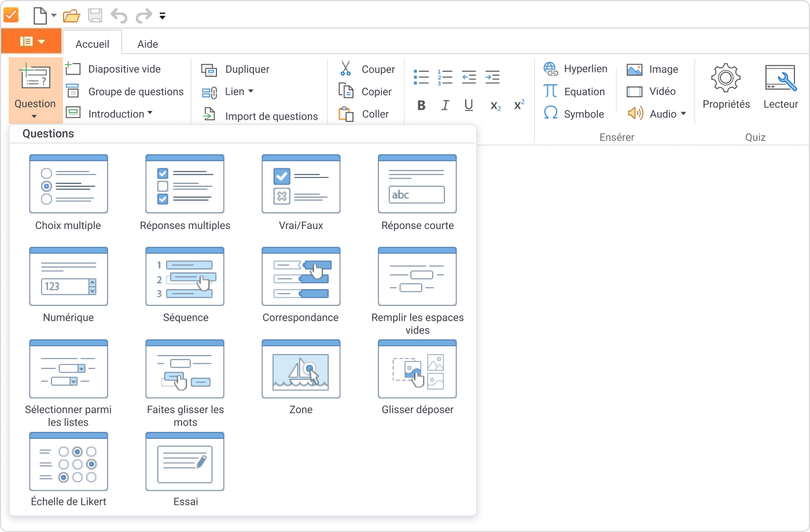This screenshot has height=532, width=810.
Task: Open the orange application menu button
Action: click(31, 41)
